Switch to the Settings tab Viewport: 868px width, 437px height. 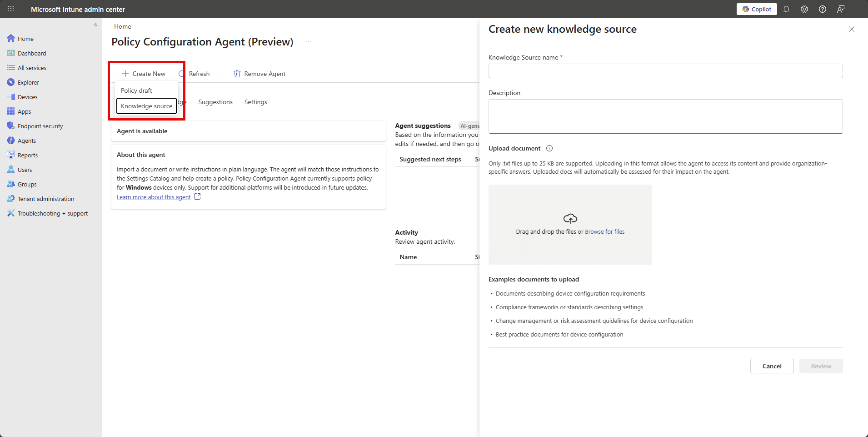[x=255, y=102]
